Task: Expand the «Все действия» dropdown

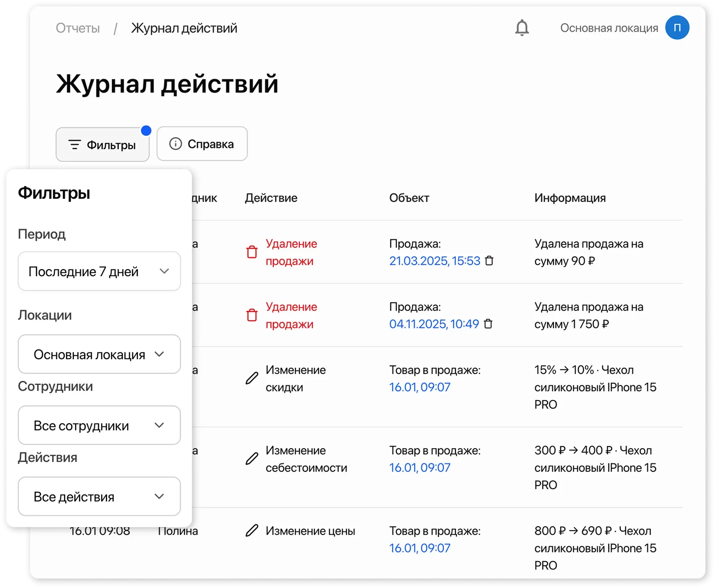Action: (99, 496)
